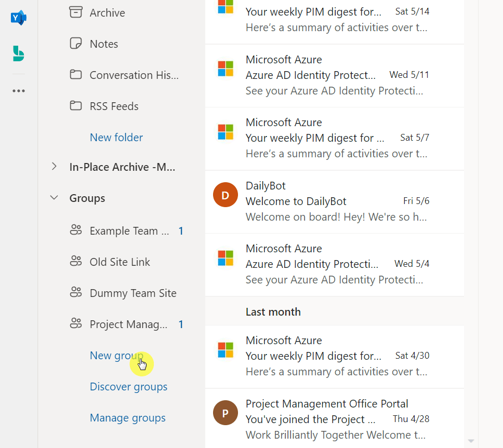This screenshot has height=448, width=503.
Task: Click Microsoft logo on Sat 5/7 email
Action: point(225,132)
